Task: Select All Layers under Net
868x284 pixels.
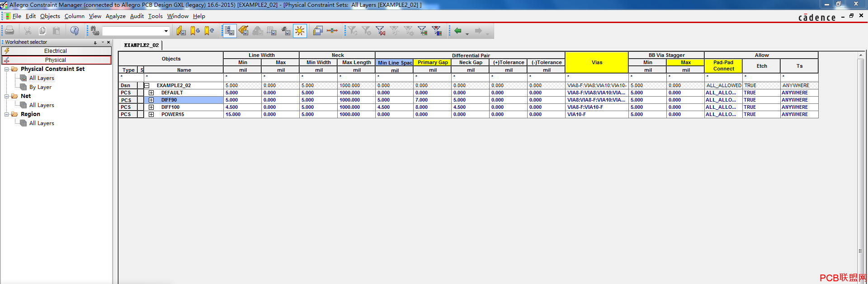Action: click(42, 105)
